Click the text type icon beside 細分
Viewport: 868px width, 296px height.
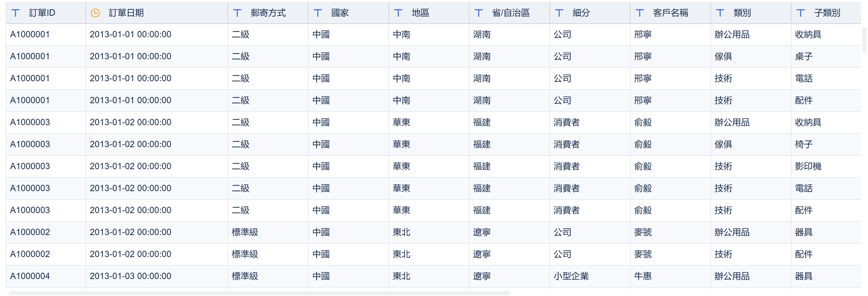pos(559,13)
